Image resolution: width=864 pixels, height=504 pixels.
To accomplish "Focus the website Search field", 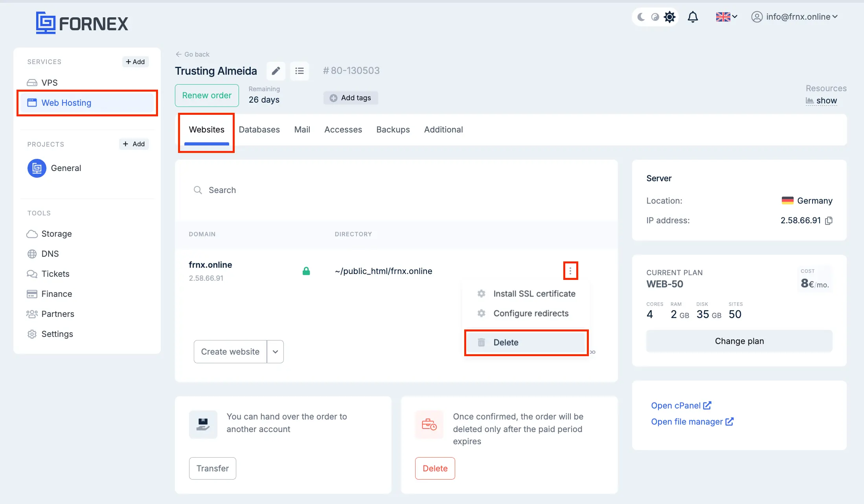I will (x=396, y=190).
